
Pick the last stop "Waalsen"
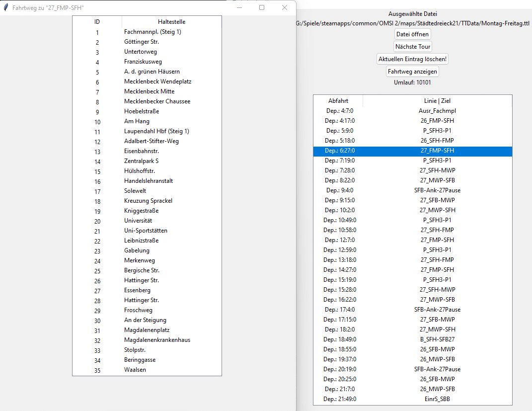[x=135, y=370]
